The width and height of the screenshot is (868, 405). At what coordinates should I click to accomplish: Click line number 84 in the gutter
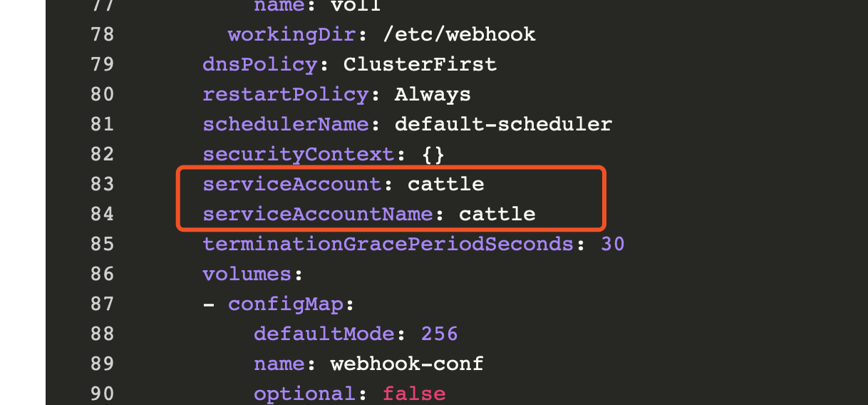coord(102,214)
